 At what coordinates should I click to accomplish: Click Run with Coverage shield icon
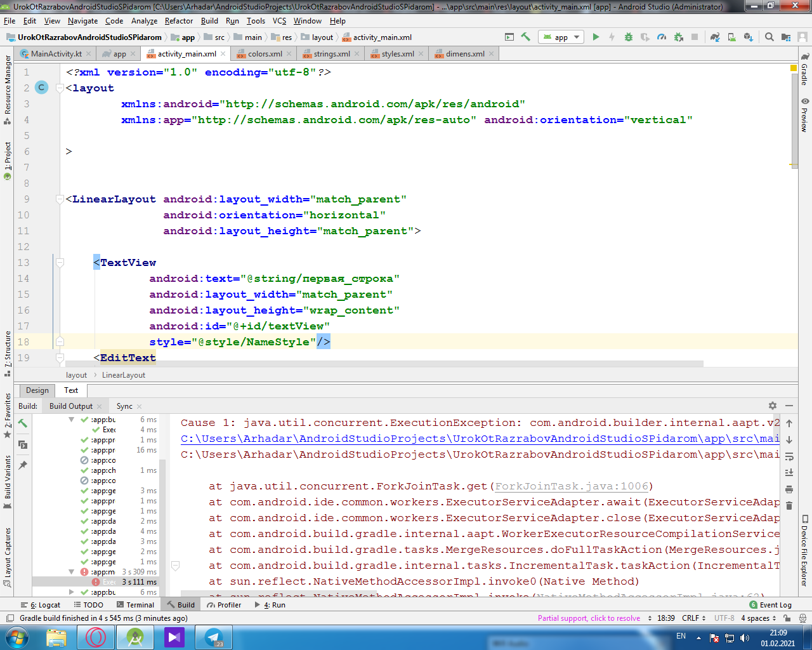(x=645, y=37)
